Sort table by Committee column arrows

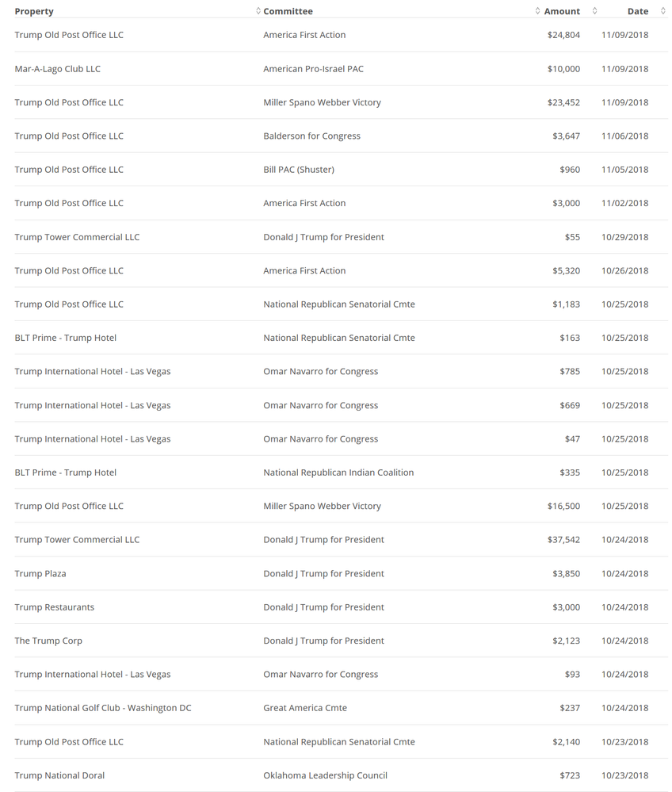pyautogui.click(x=538, y=10)
